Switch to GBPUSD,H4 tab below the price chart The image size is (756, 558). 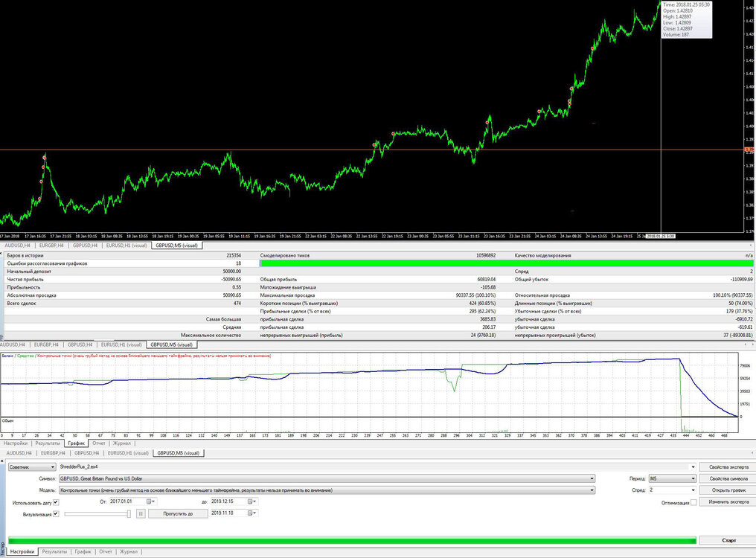coord(86,246)
